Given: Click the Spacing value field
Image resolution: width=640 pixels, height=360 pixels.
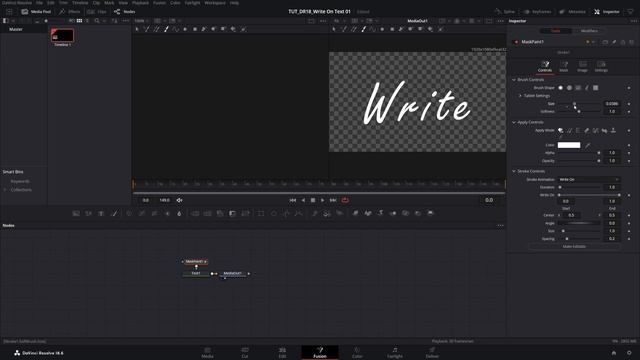Looking at the screenshot, I should 612,239.
